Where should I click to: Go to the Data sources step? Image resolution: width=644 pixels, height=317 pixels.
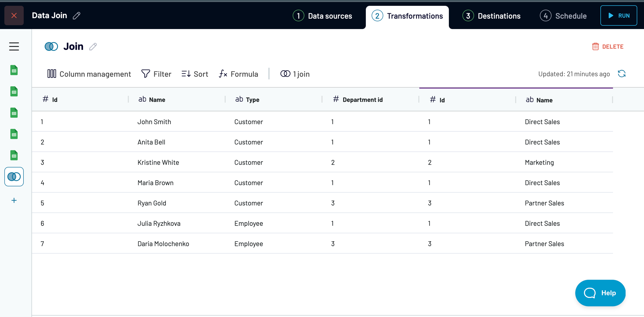pyautogui.click(x=323, y=16)
